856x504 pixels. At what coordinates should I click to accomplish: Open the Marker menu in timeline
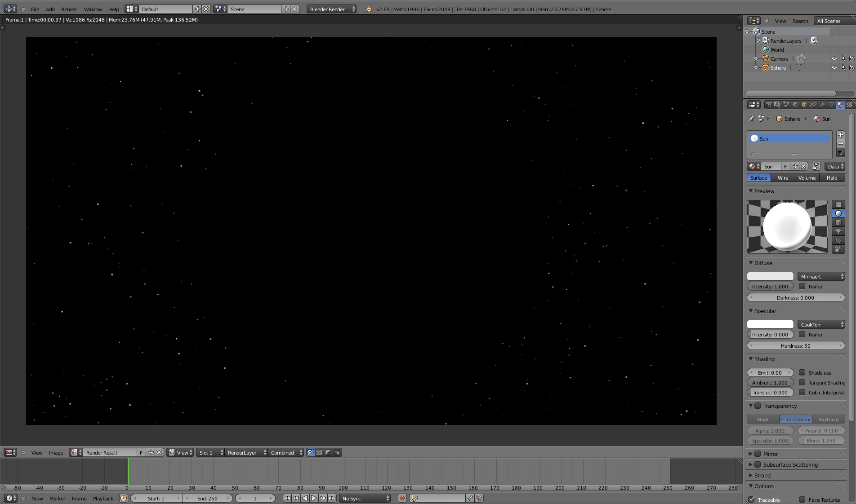click(58, 498)
